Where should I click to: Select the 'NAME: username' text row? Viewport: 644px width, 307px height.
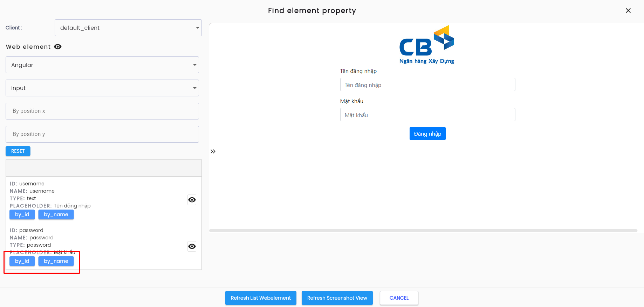click(x=32, y=191)
